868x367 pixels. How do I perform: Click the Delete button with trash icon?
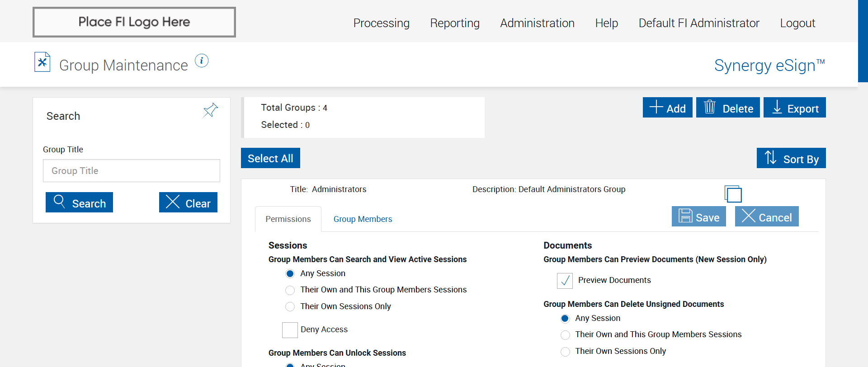pos(727,108)
